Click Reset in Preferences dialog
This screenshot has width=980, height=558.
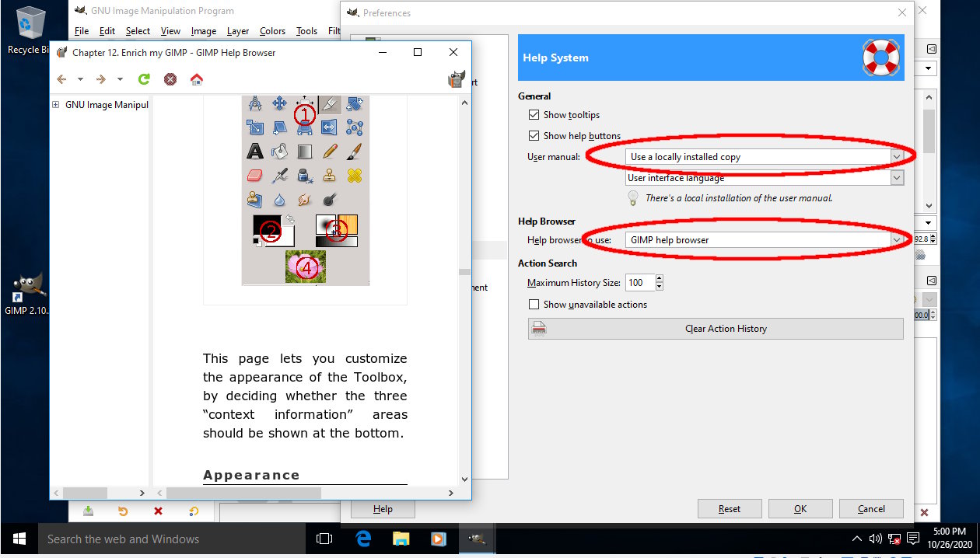[x=730, y=509]
